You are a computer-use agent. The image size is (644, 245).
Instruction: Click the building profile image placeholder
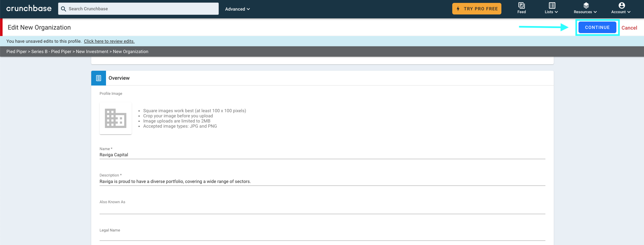click(x=116, y=118)
